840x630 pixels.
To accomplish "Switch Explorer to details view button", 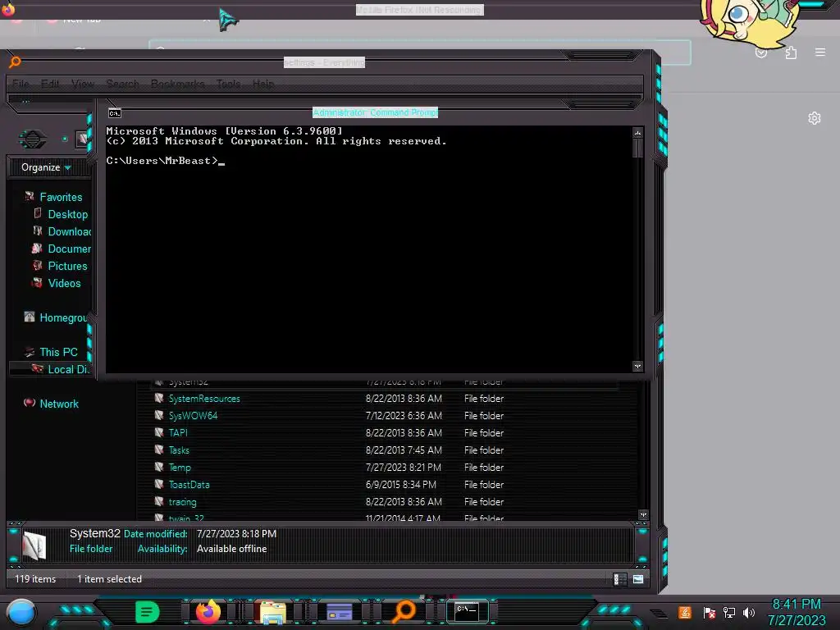I will click(x=620, y=579).
